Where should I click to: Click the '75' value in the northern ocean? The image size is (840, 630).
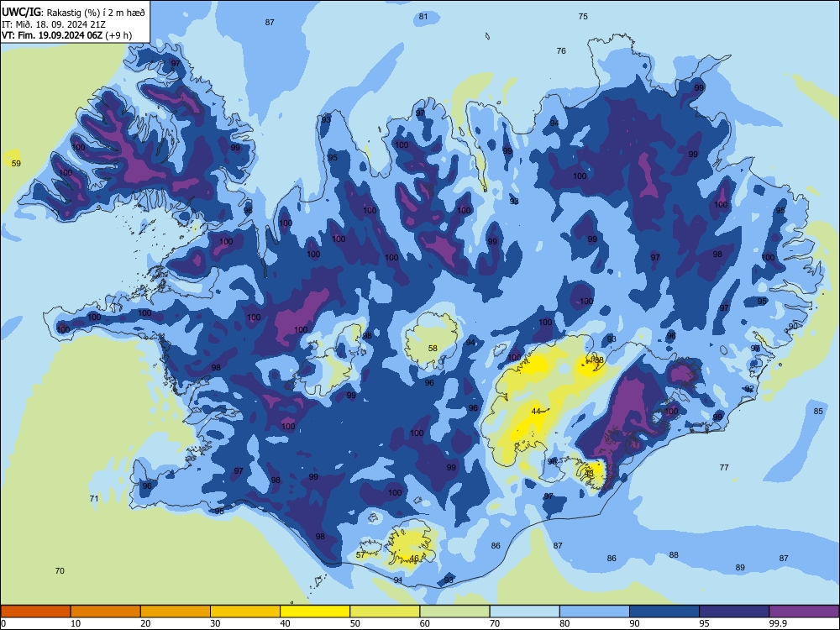(583, 17)
